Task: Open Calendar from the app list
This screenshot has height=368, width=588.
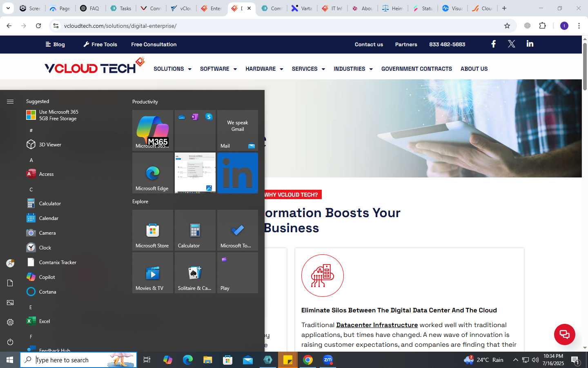Action: click(42, 218)
